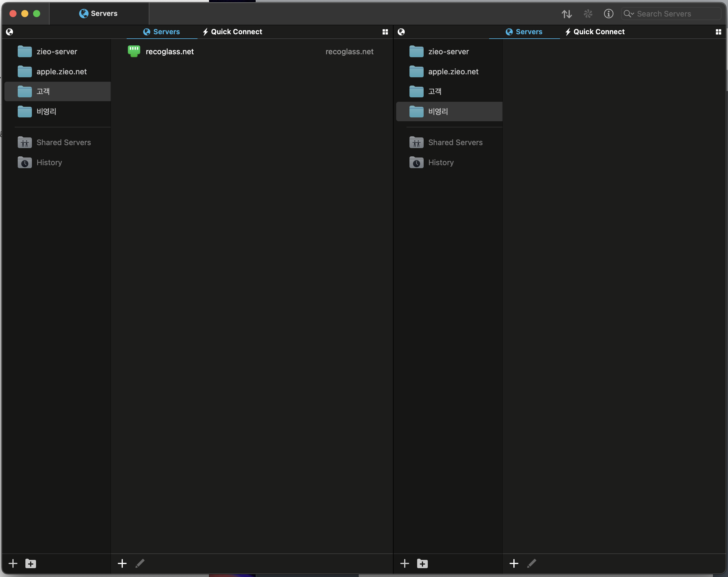Click left pane grid view icon
Viewport: 728px width, 577px height.
[385, 32]
